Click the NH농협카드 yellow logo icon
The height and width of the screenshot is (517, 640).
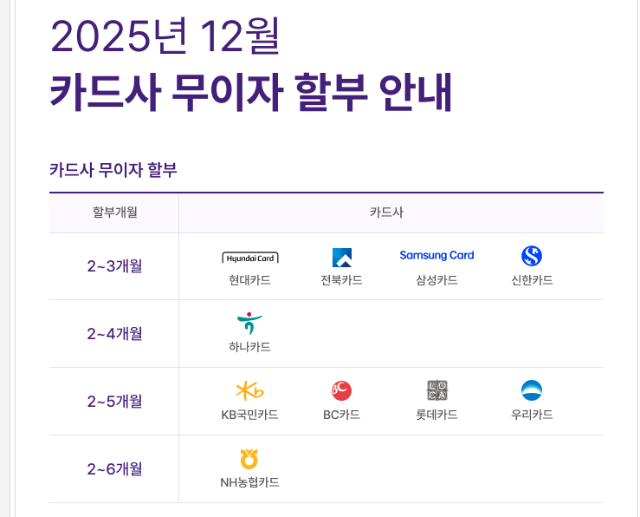coord(249,459)
